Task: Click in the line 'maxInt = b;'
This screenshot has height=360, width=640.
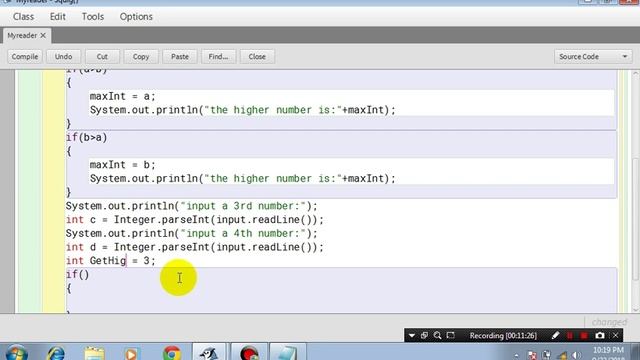Action: click(122, 165)
